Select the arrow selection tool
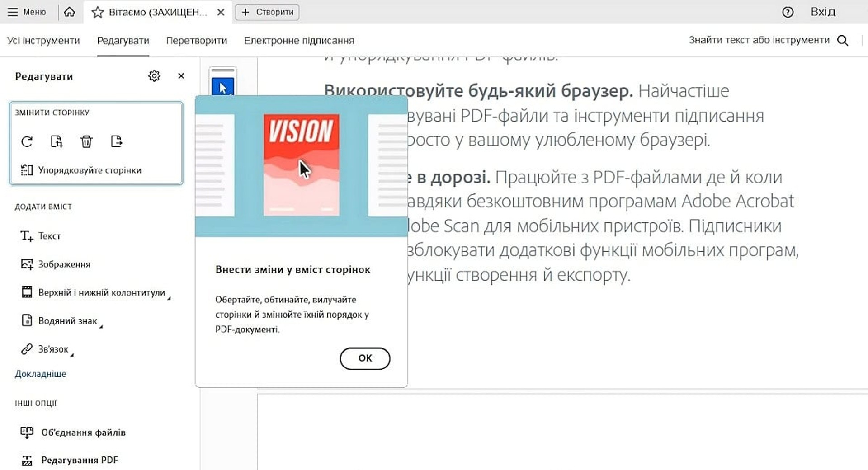Screen dimensions: 868x470 click(223, 87)
